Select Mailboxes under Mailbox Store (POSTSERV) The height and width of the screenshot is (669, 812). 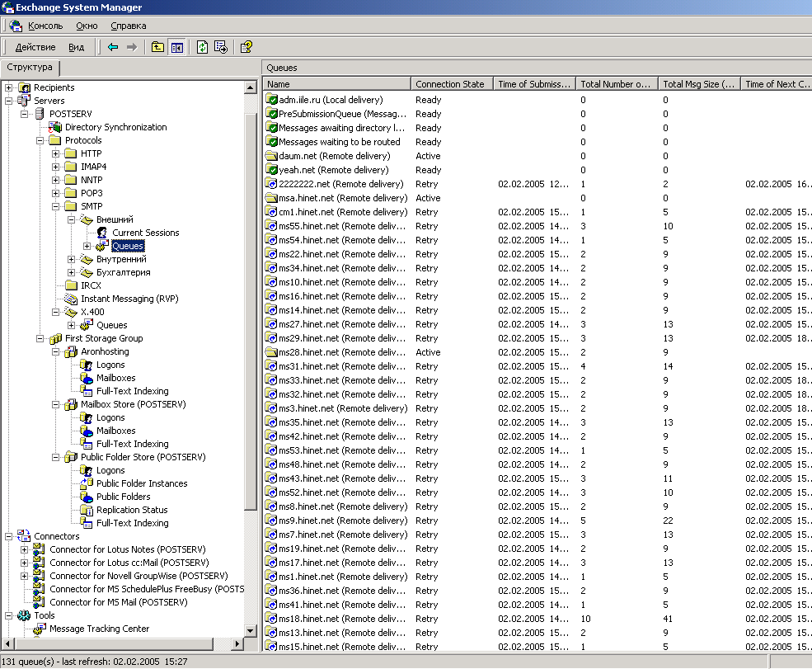click(x=116, y=431)
